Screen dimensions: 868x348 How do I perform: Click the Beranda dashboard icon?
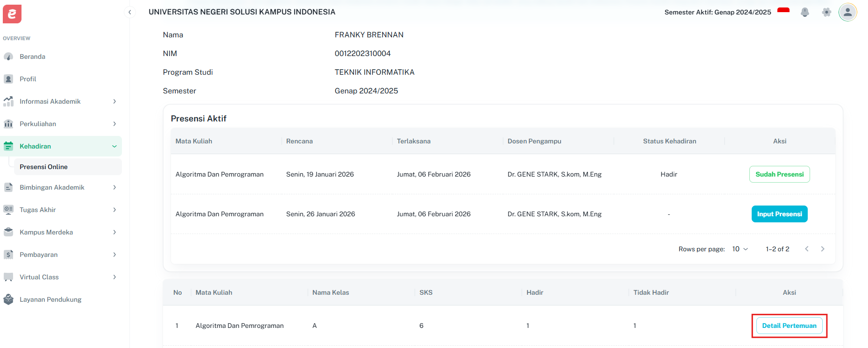8,57
